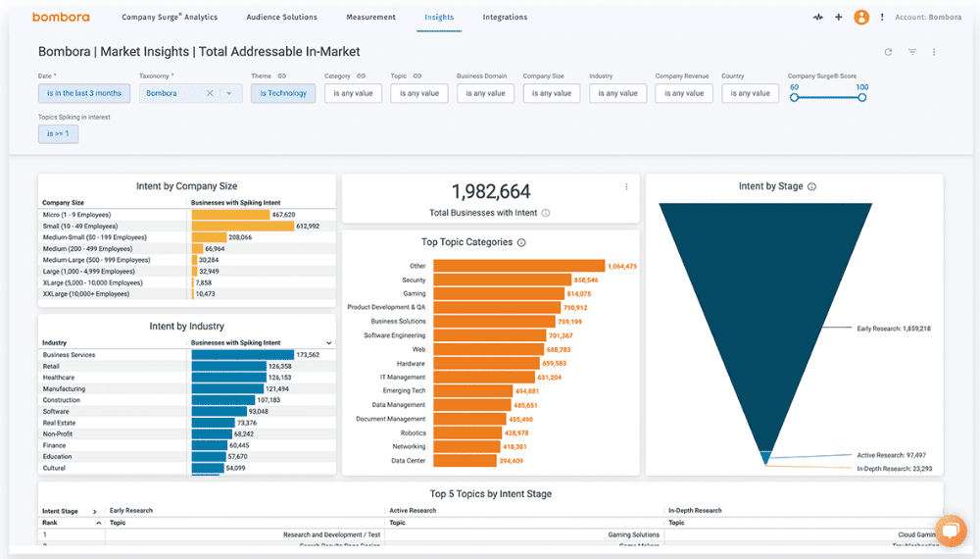Open the Taxonomy dropdown arrow

coord(228,93)
